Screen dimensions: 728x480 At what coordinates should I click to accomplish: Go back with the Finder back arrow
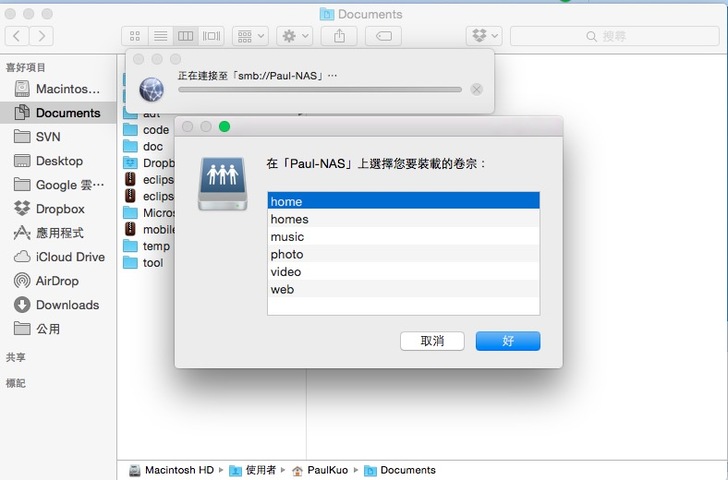[17, 36]
